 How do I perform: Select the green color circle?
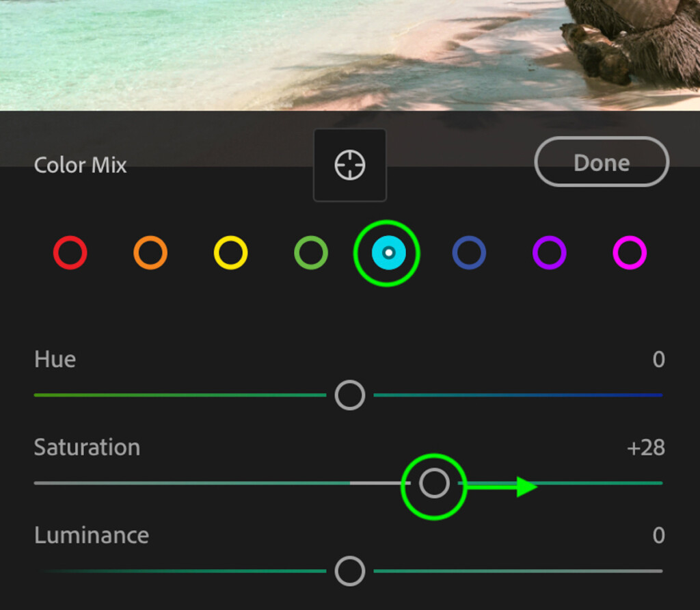(311, 253)
